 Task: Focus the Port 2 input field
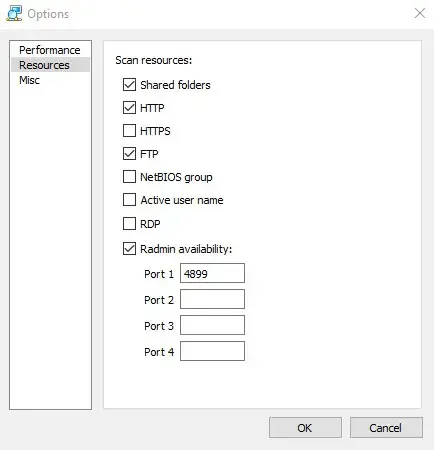pyautogui.click(x=212, y=299)
